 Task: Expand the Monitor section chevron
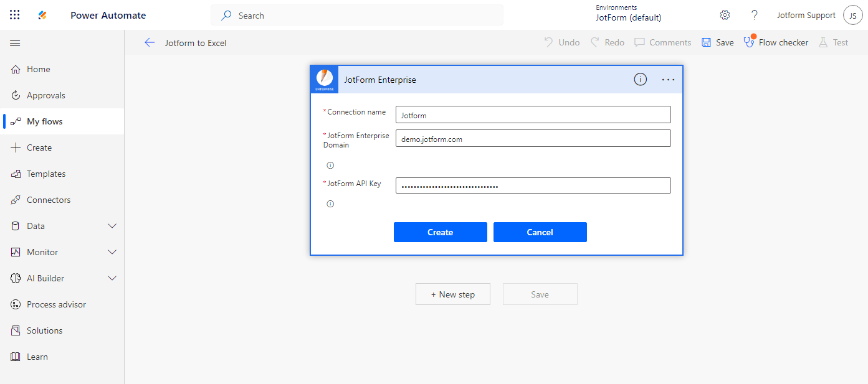point(112,252)
